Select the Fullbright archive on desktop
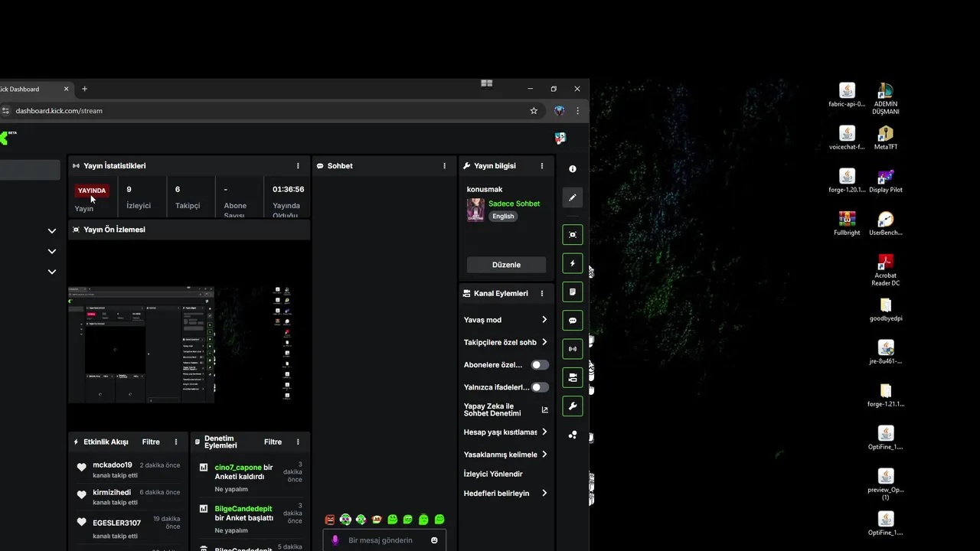 847,223
